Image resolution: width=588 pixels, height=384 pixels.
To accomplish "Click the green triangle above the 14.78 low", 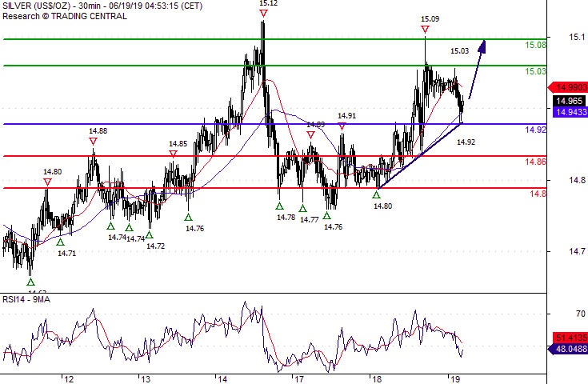I will click(279, 206).
